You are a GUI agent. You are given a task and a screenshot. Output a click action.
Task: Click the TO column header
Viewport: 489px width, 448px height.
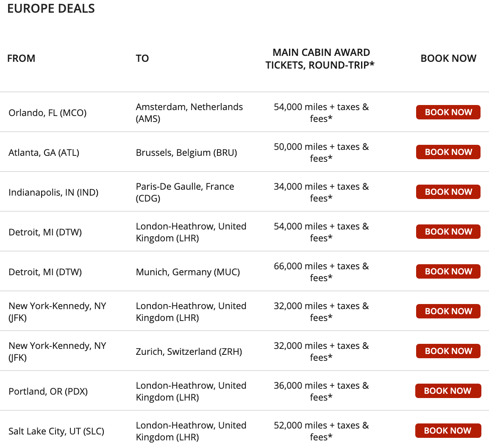coord(142,58)
